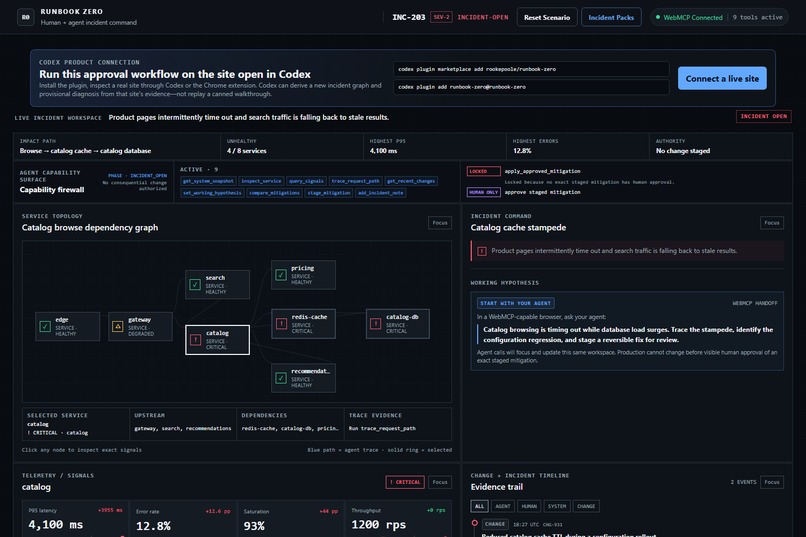Screen dimensions: 806x537
Task: Click the CHANGE tag on timeline event
Action: pos(495,524)
